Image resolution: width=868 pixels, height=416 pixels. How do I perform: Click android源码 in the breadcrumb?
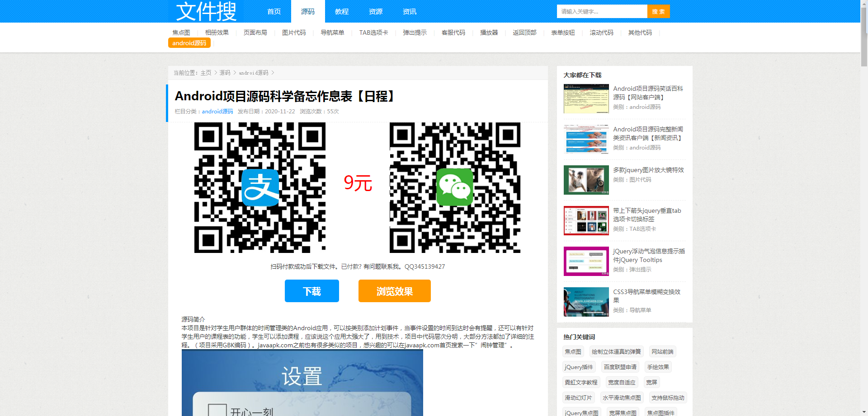pos(254,73)
